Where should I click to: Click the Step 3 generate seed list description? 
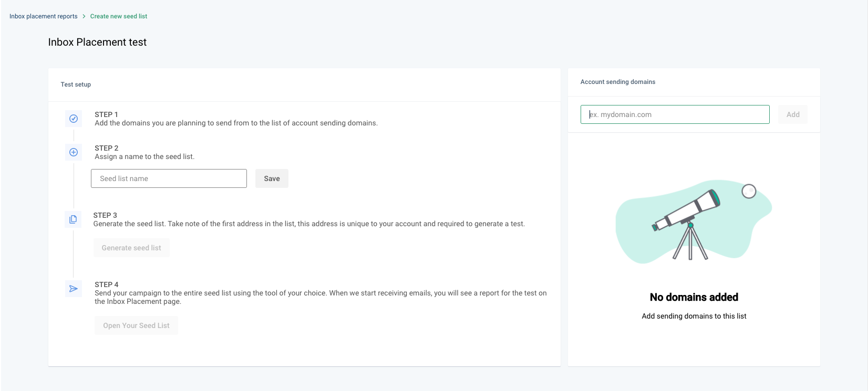click(x=309, y=224)
